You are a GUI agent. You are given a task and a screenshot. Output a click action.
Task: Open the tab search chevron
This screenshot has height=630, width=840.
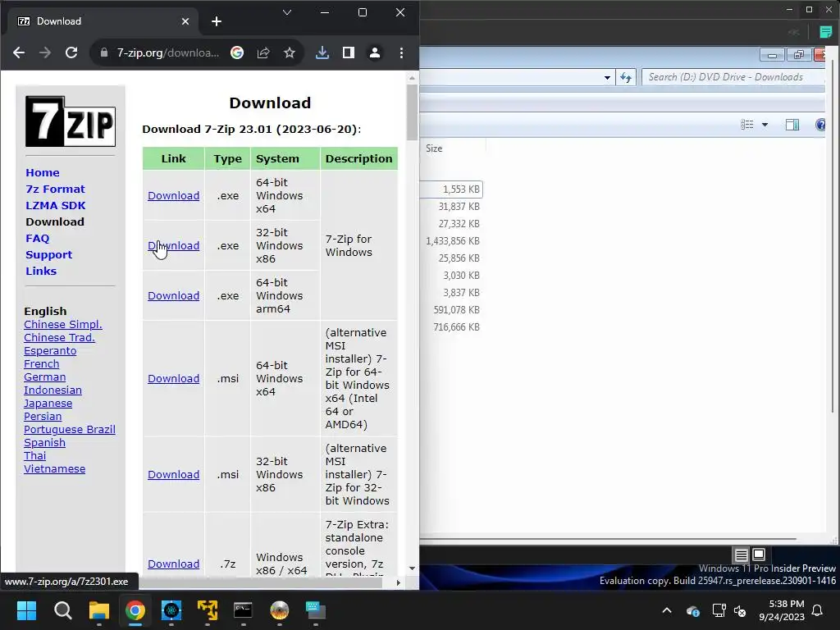point(287,12)
